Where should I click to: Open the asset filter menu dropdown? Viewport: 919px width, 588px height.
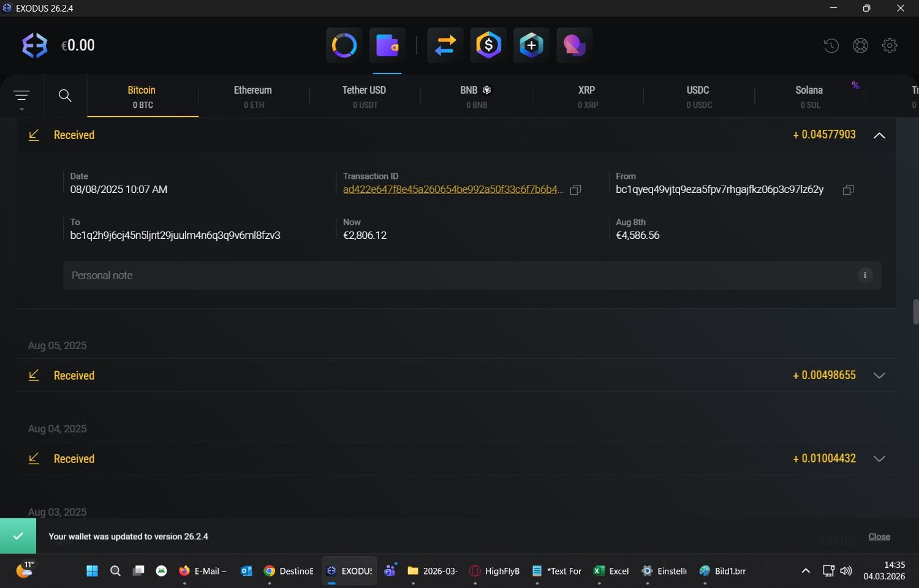point(21,98)
